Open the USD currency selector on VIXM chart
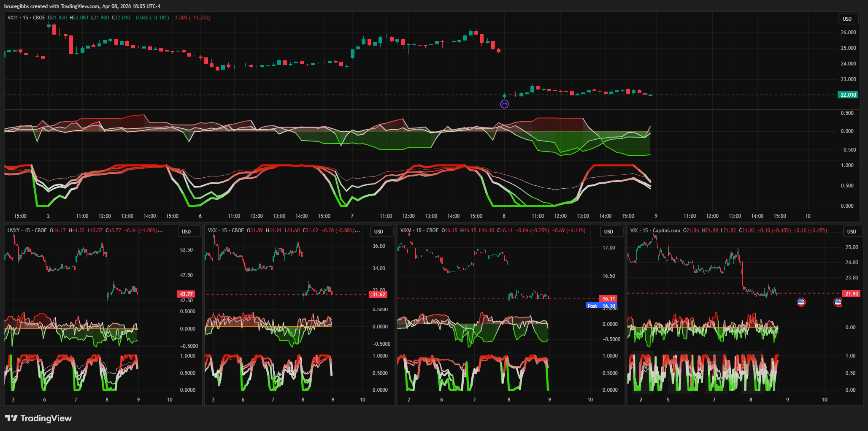Image resolution: width=868 pixels, height=431 pixels. pyautogui.click(x=608, y=231)
